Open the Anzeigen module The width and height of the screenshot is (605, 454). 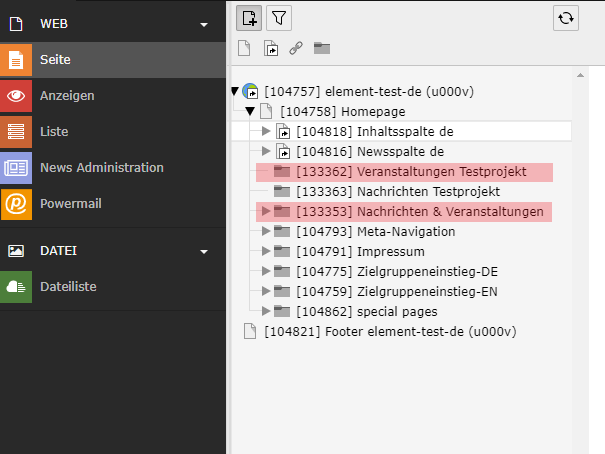pyautogui.click(x=67, y=96)
